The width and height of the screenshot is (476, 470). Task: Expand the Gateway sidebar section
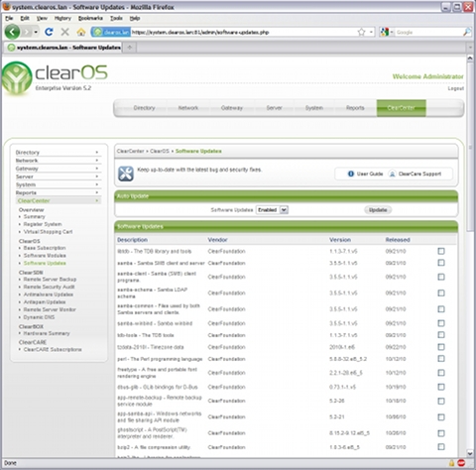tap(58, 169)
